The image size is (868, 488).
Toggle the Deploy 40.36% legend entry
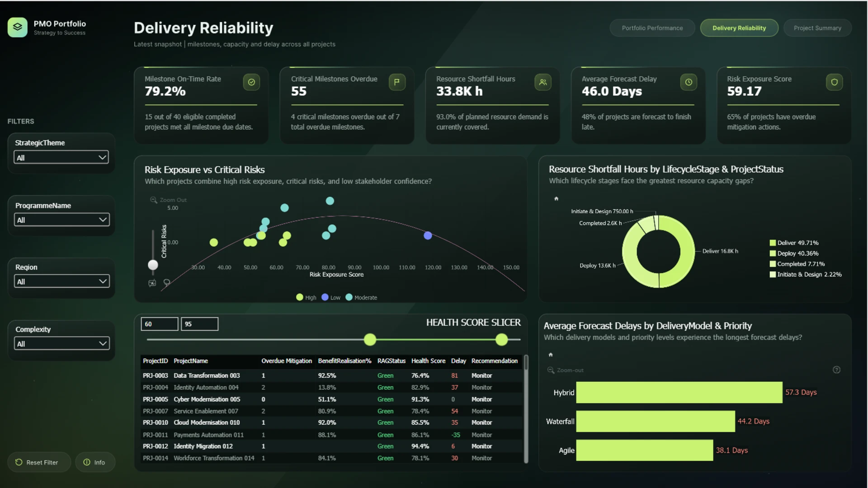[x=794, y=253]
